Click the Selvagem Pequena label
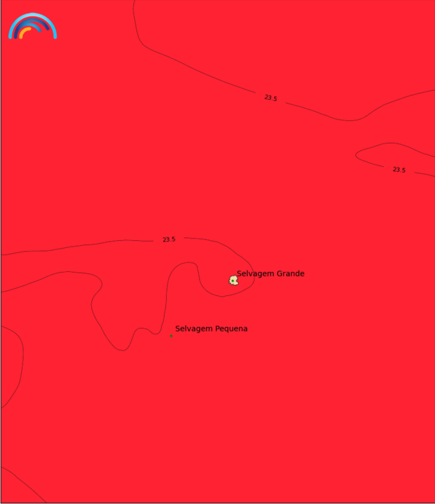This screenshot has width=435, height=504. point(212,329)
